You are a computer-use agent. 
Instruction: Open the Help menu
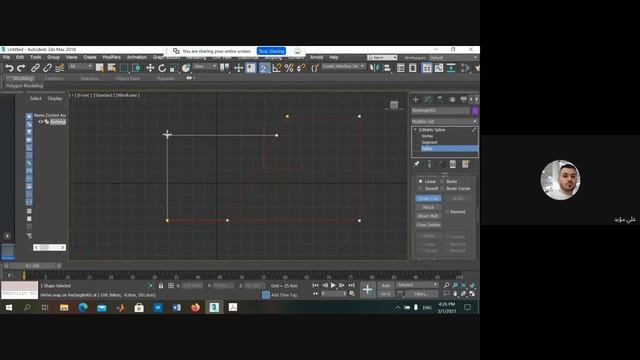tap(333, 57)
